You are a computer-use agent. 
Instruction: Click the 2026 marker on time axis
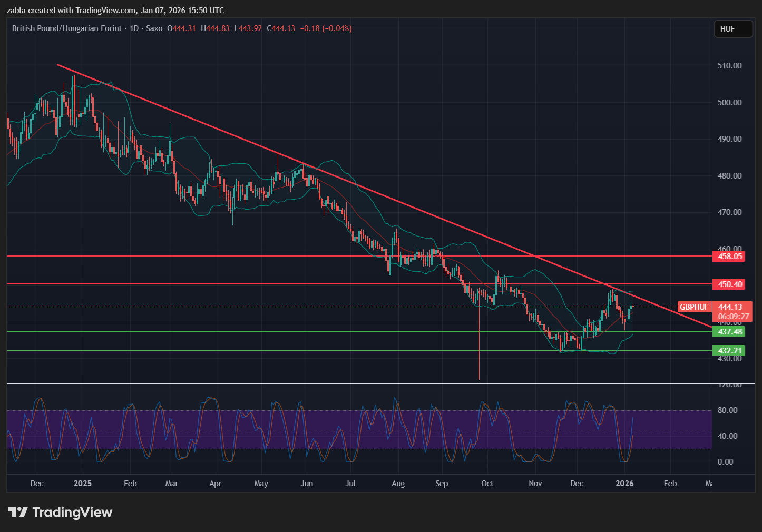(x=624, y=484)
